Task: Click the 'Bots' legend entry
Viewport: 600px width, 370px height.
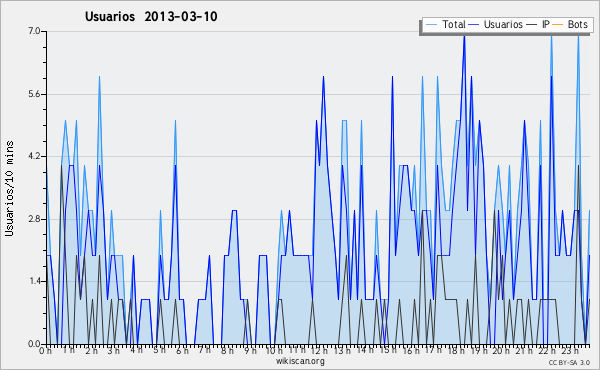Action: tap(577, 24)
